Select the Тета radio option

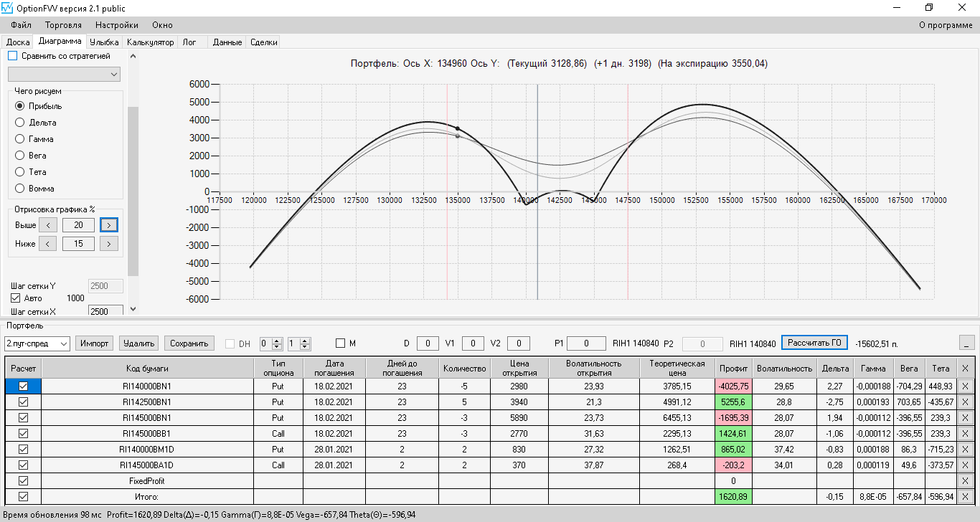(20, 172)
